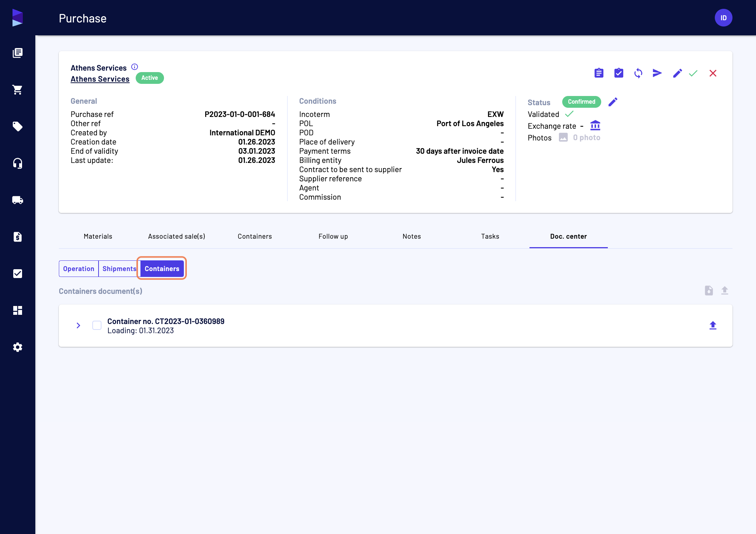Click the 0 photo label
Viewport: 756px width, 534px height.
pyautogui.click(x=586, y=138)
